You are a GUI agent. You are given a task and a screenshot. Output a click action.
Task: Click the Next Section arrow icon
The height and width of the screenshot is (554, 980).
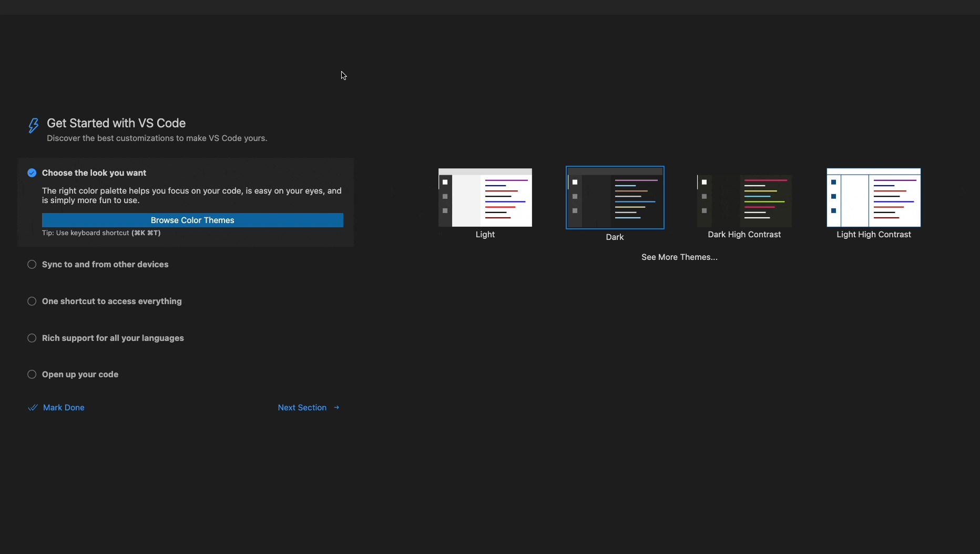(x=336, y=408)
